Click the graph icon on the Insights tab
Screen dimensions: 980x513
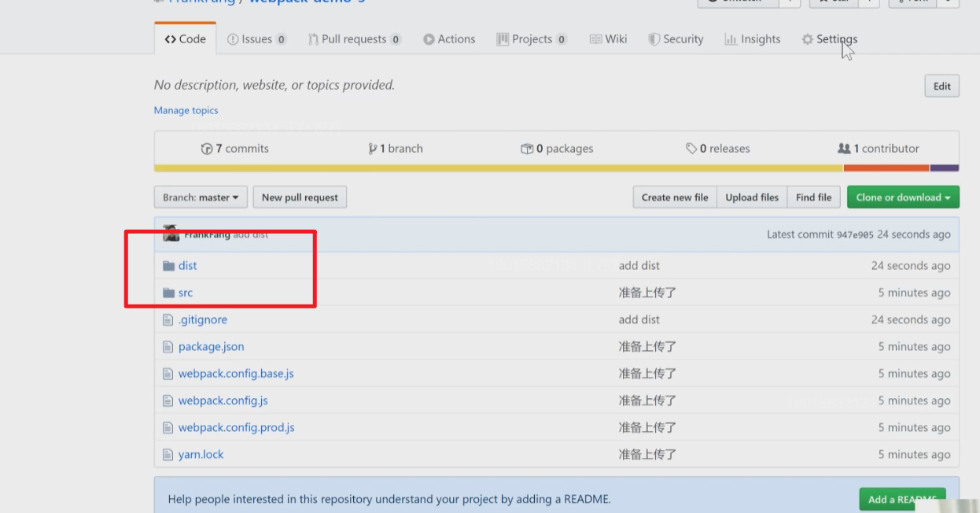(x=731, y=39)
